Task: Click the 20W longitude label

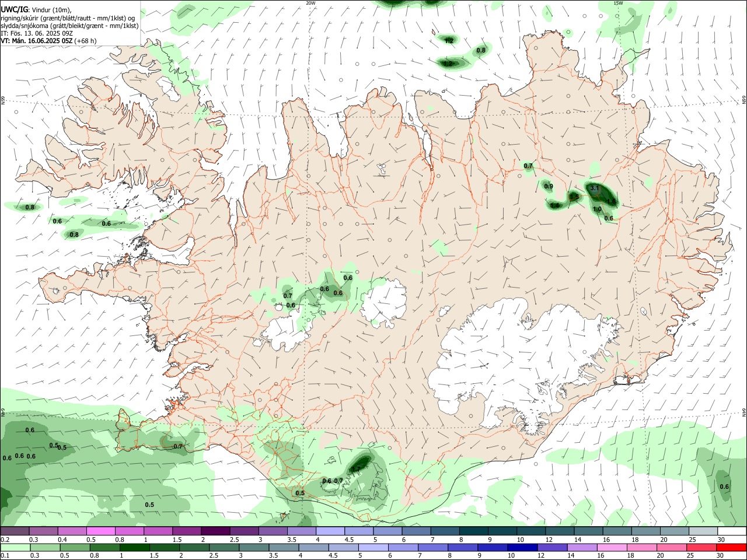Action: (x=311, y=3)
